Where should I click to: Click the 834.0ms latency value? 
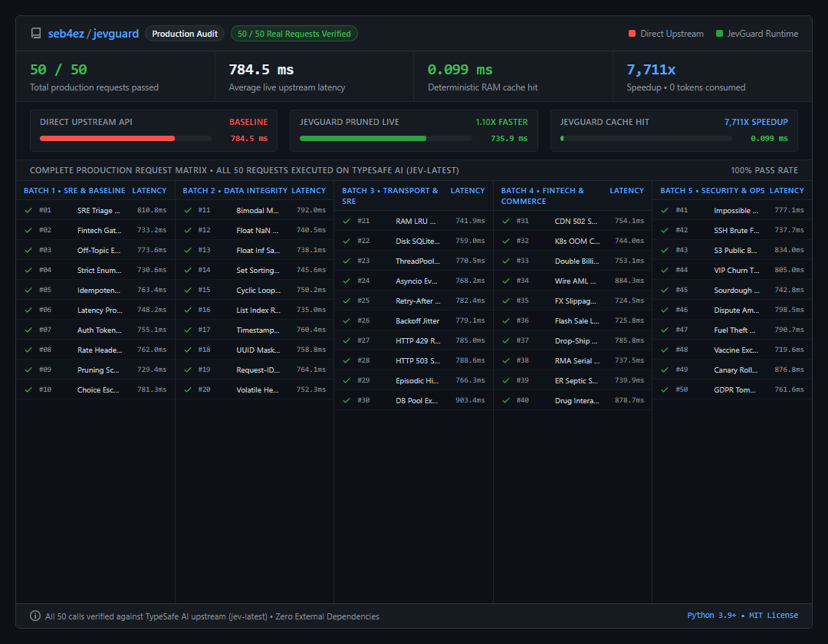point(789,250)
